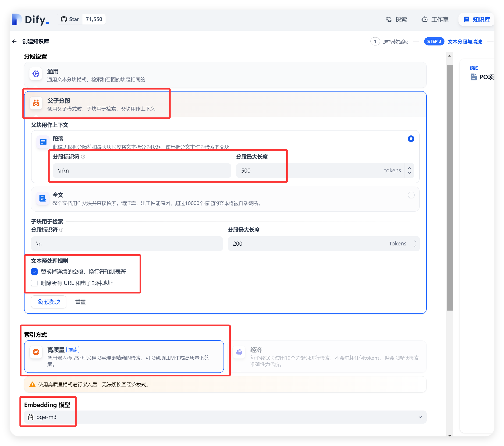This screenshot has height=446, width=504.
Task: Expand the Embedding 模型 bge-m3 dropdown
Action: click(x=420, y=417)
